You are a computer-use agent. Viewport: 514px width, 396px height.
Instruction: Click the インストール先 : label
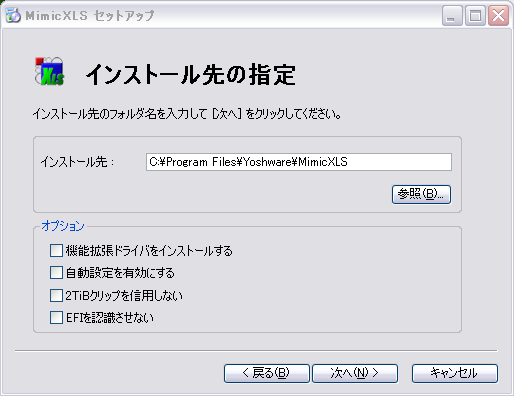point(77,162)
